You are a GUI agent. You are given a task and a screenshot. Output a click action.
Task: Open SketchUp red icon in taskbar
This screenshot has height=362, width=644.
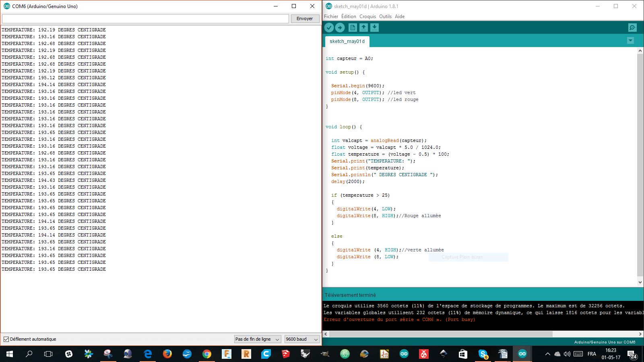[x=286, y=354]
